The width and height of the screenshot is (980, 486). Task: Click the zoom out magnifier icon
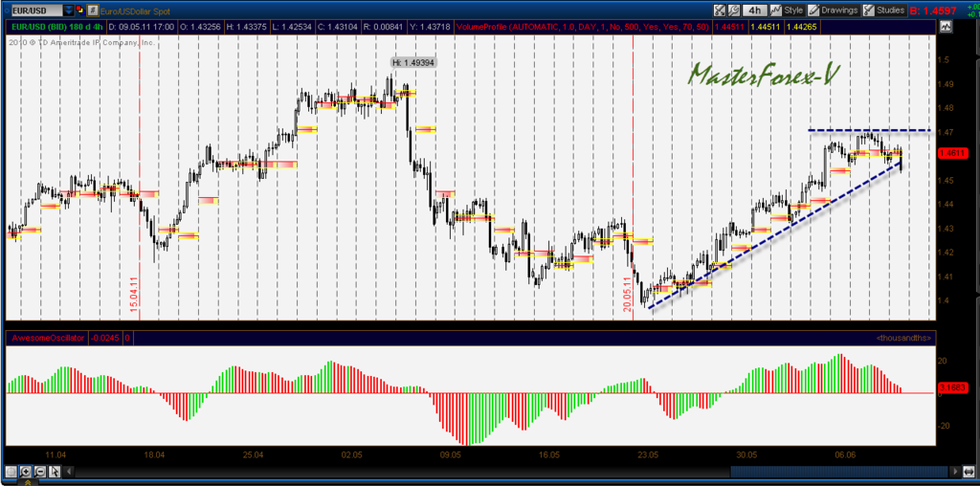(x=40, y=472)
